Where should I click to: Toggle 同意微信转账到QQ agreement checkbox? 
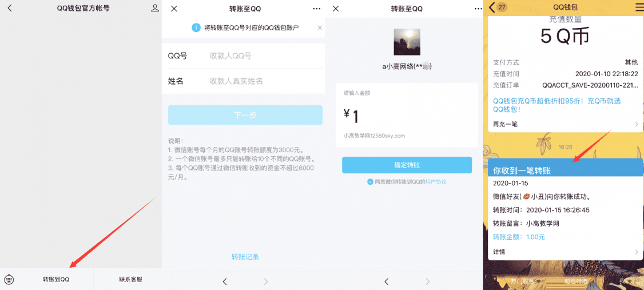(370, 181)
